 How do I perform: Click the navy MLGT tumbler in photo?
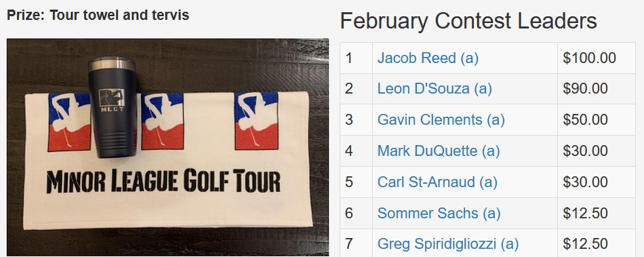tap(113, 107)
